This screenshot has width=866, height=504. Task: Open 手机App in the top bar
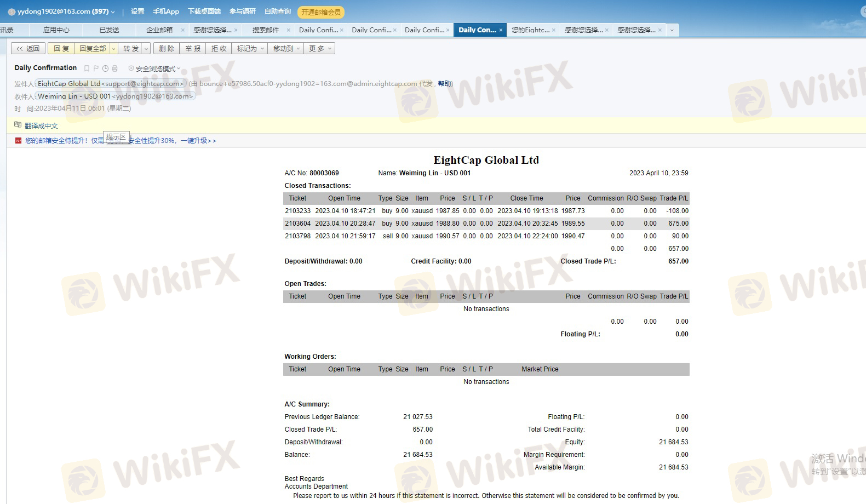[x=166, y=12]
